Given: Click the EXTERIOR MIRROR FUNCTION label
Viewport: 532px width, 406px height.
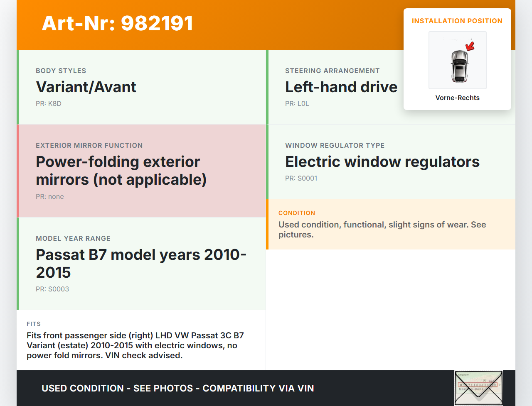Looking at the screenshot, I should (89, 145).
